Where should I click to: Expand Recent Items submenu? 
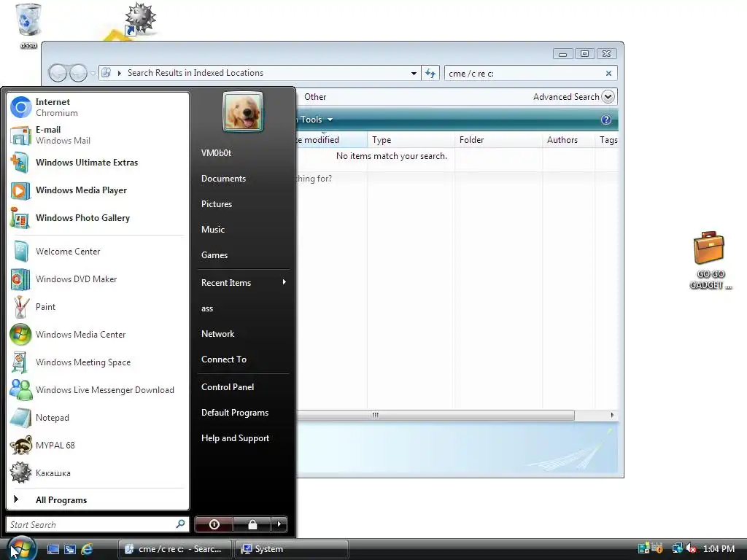point(244,282)
